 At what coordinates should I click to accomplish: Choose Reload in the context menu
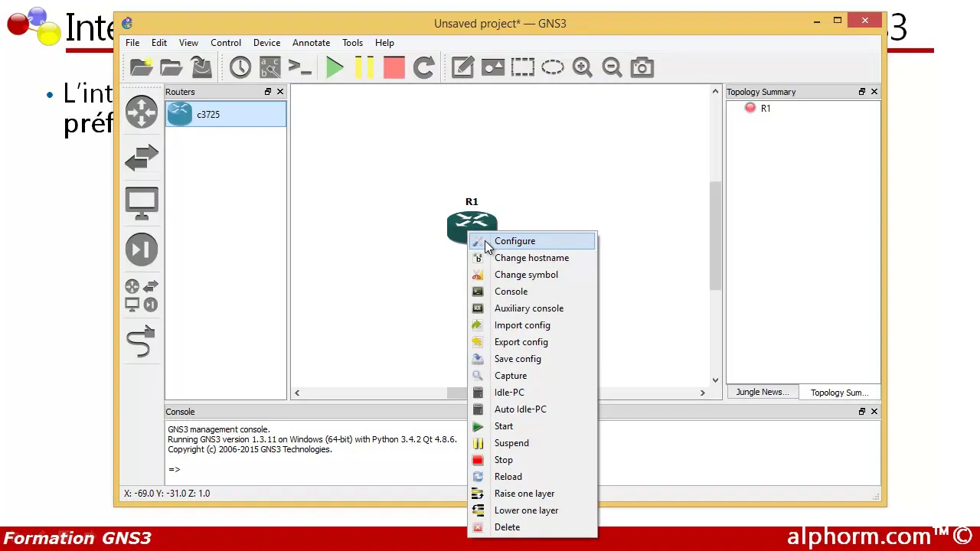click(532, 477)
